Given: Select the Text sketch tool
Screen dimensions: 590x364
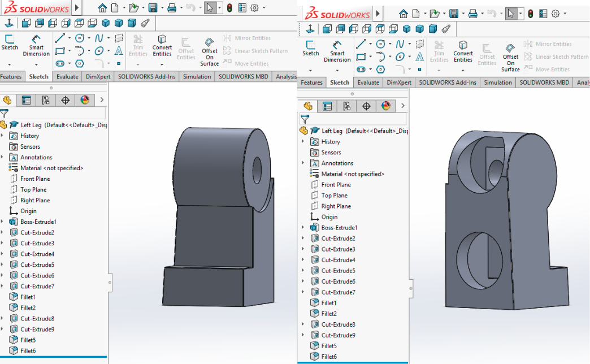Looking at the screenshot, I should point(119,50).
